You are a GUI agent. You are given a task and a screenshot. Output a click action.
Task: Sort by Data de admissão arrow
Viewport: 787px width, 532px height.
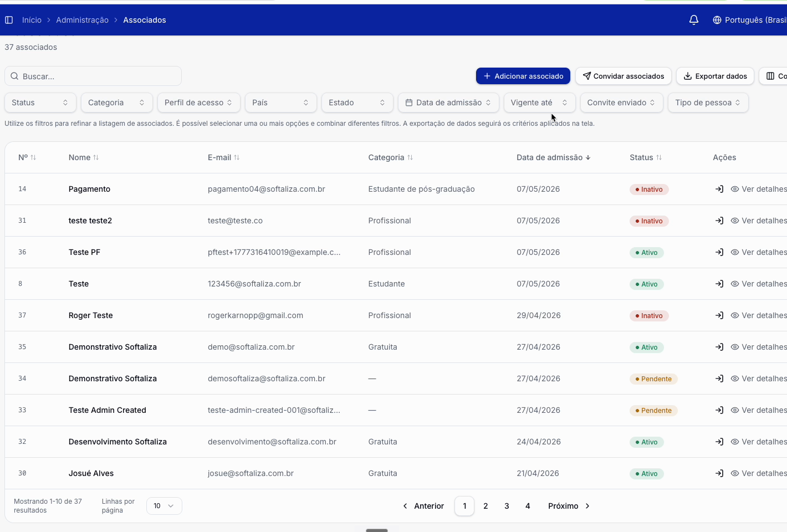pos(588,157)
